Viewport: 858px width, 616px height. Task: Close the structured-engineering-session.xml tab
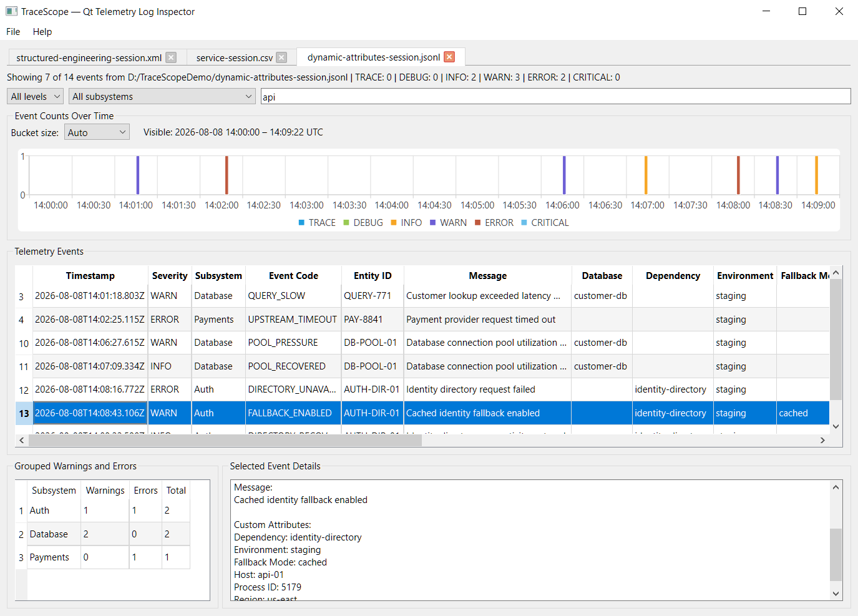tap(171, 57)
